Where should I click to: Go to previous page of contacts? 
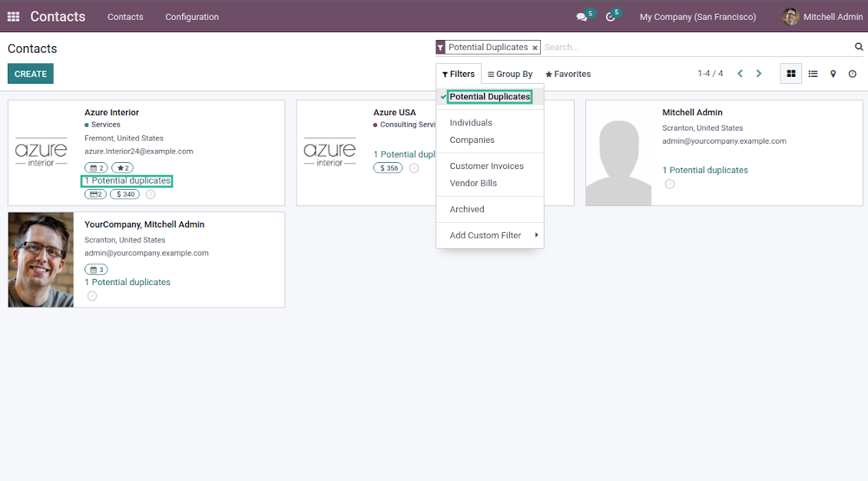click(x=740, y=74)
